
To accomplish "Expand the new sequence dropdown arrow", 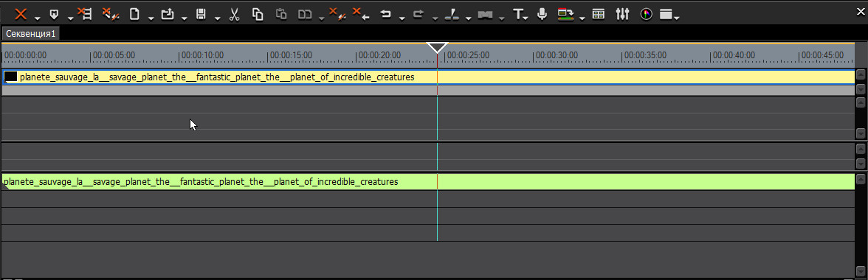I will click(x=151, y=18).
